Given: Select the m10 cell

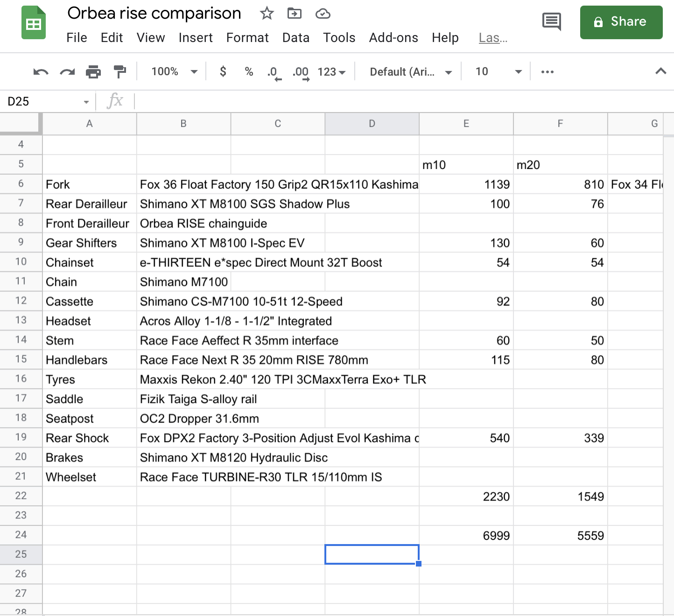Looking at the screenshot, I should [x=466, y=165].
